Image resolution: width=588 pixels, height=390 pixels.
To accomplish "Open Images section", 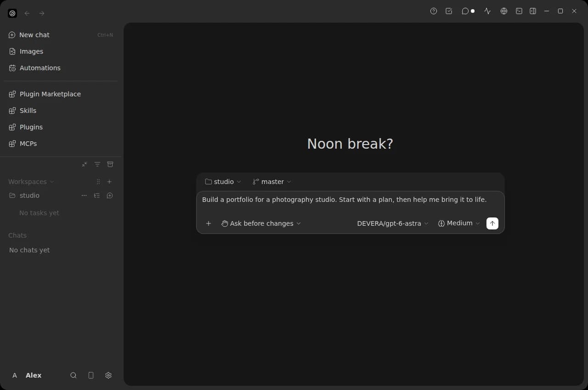I will coord(61,51).
